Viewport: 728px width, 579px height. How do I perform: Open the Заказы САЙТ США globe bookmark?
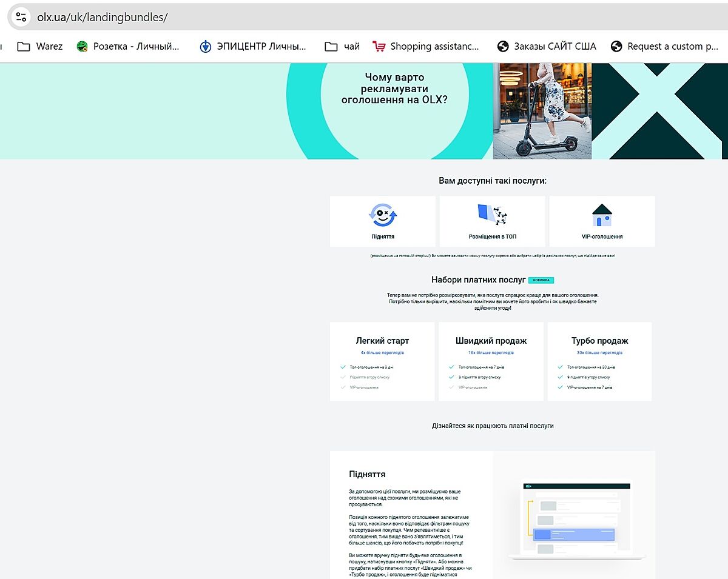click(502, 47)
